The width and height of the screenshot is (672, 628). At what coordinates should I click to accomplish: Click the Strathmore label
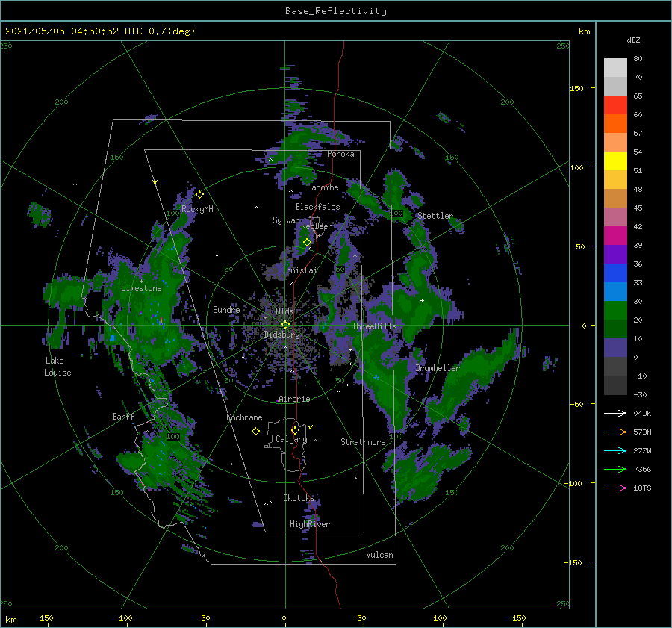[363, 442]
